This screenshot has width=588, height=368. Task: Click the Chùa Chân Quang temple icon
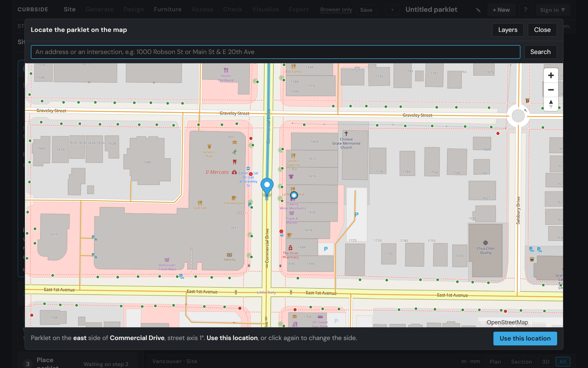(485, 243)
